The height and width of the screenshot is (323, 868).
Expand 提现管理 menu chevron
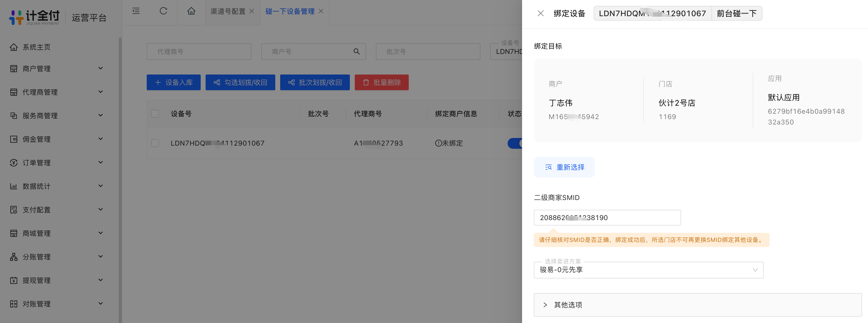point(100,280)
